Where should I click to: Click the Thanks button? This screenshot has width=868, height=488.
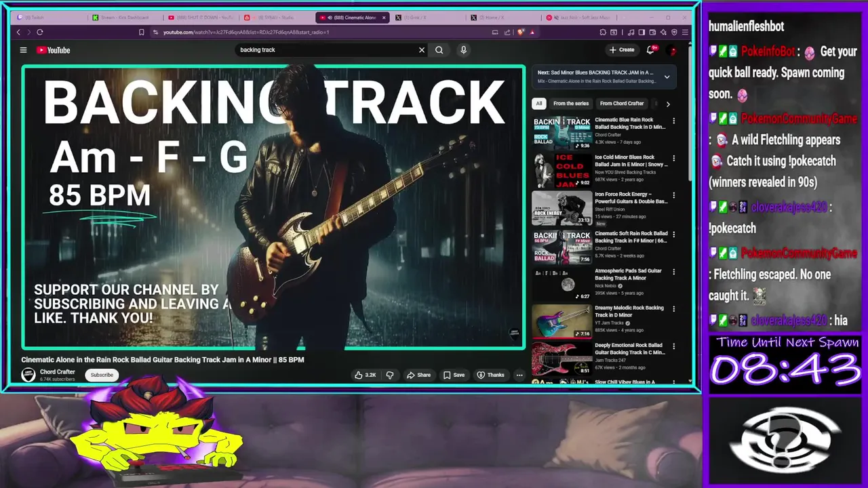(491, 375)
